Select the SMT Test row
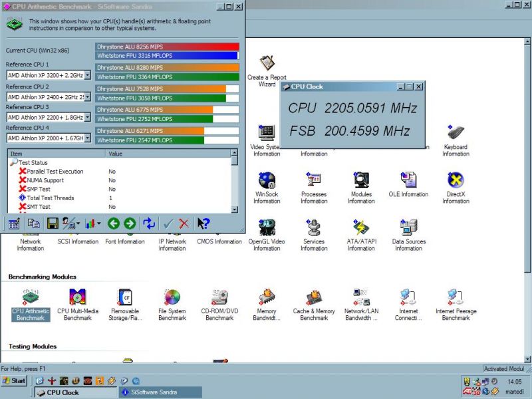 point(120,207)
